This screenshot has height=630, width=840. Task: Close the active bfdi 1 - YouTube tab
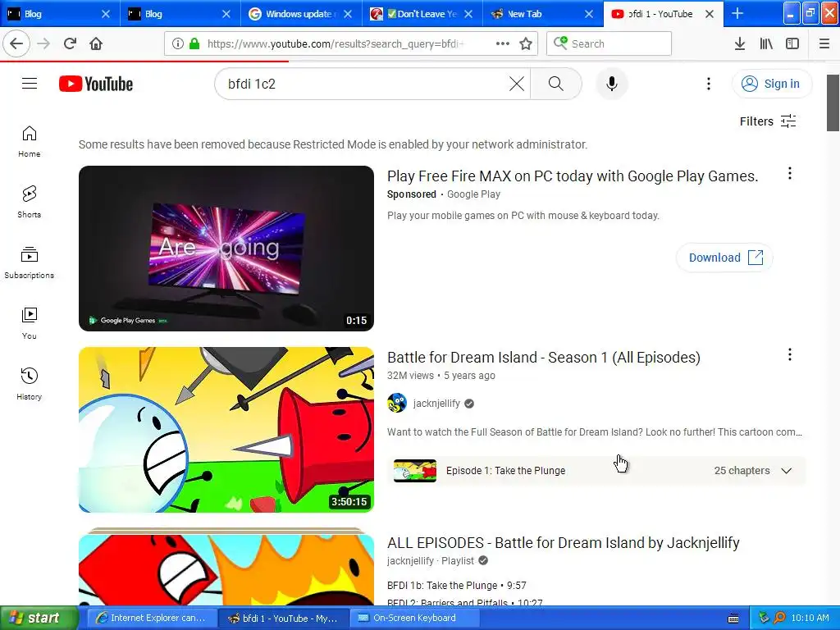tap(710, 14)
